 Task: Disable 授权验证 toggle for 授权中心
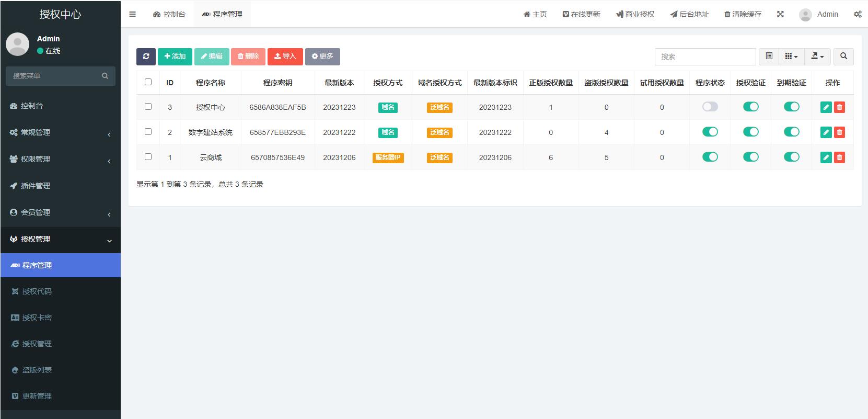click(751, 107)
